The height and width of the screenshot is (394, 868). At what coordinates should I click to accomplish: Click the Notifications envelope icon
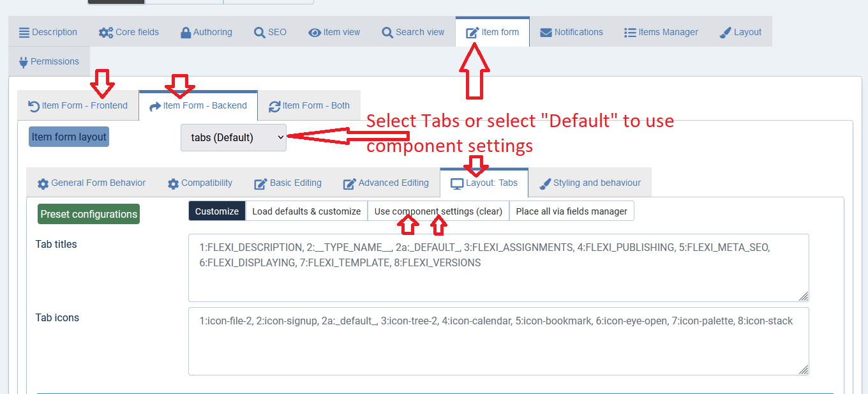click(546, 33)
